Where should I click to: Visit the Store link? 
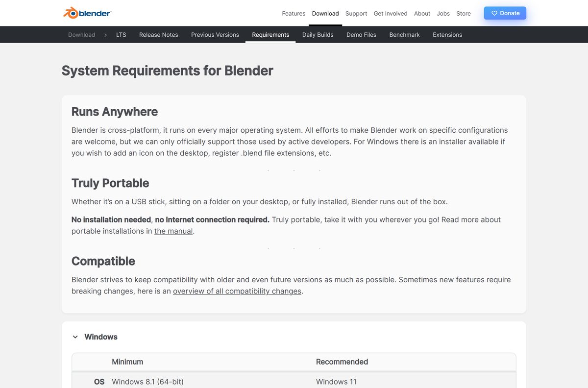pyautogui.click(x=464, y=13)
